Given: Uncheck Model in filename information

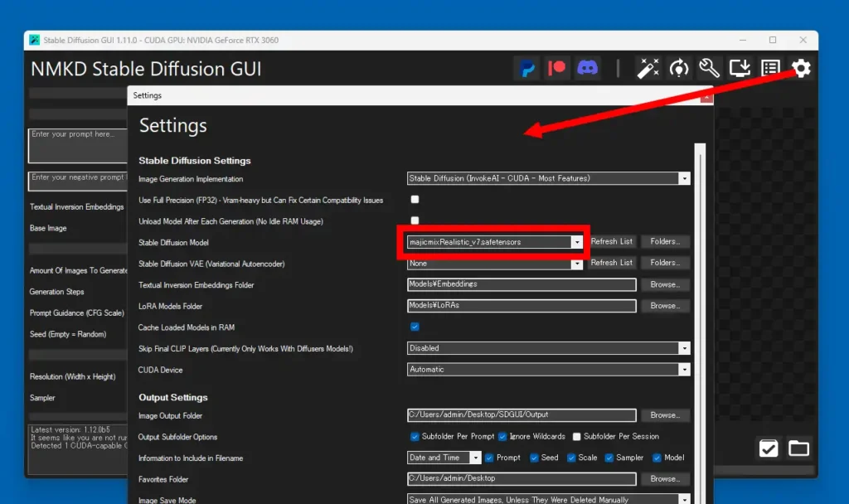Looking at the screenshot, I should [x=657, y=458].
